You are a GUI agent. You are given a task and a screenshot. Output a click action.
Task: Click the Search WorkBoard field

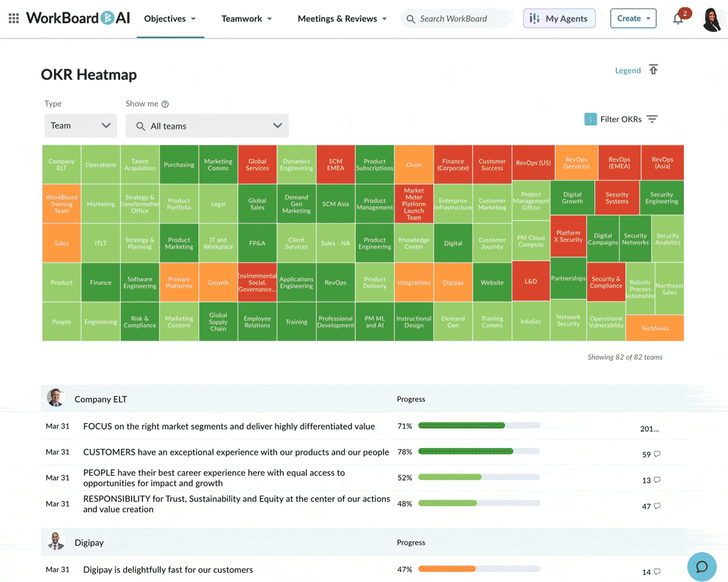click(x=455, y=19)
